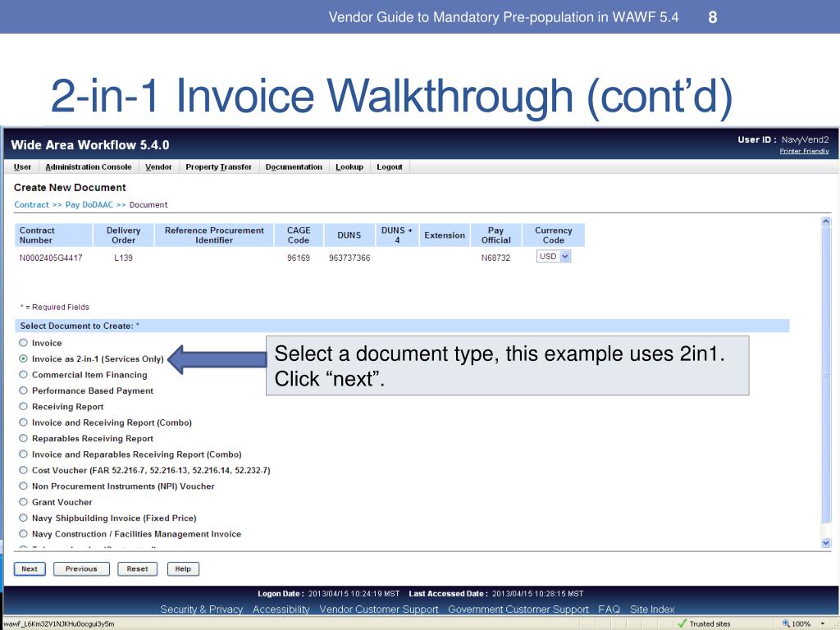Image resolution: width=840 pixels, height=630 pixels.
Task: Open the Vendor menu
Action: click(158, 167)
